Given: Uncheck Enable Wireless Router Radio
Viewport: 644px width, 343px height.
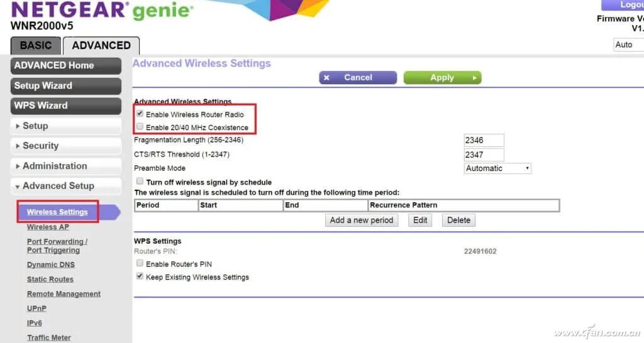Looking at the screenshot, I should [140, 114].
